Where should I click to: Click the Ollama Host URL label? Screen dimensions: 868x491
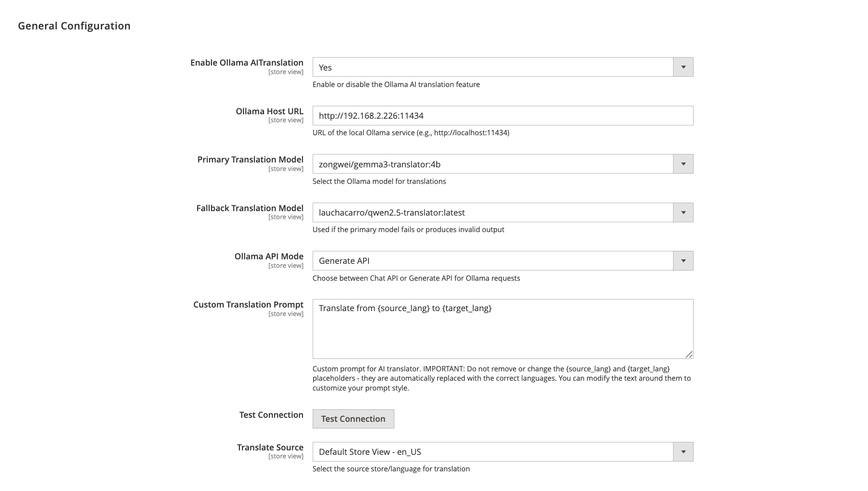pos(269,111)
